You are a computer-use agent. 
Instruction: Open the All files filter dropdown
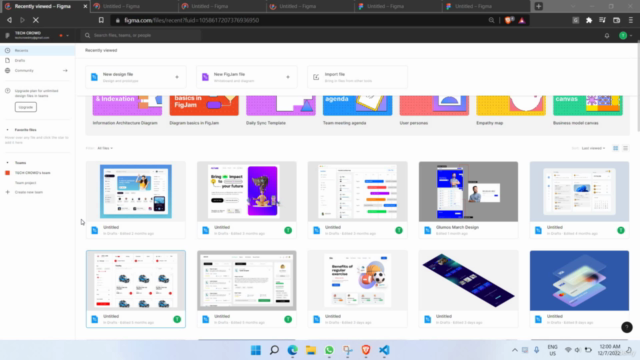point(105,149)
